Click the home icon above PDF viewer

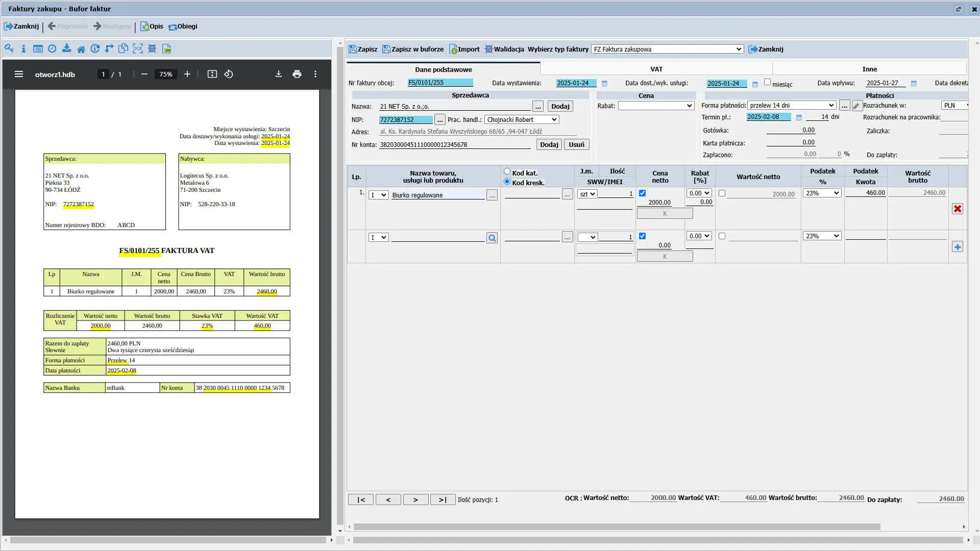click(x=81, y=49)
